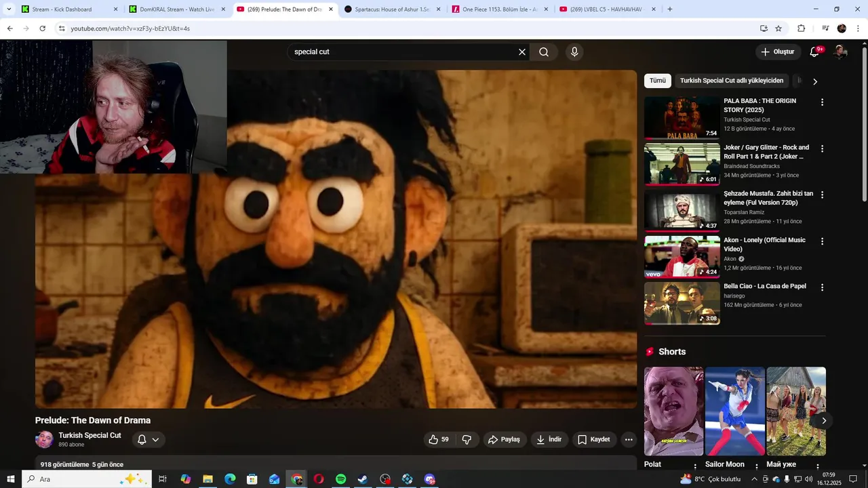Open options for Joker Gary Glitter video
The image size is (868, 488).
pos(822,148)
